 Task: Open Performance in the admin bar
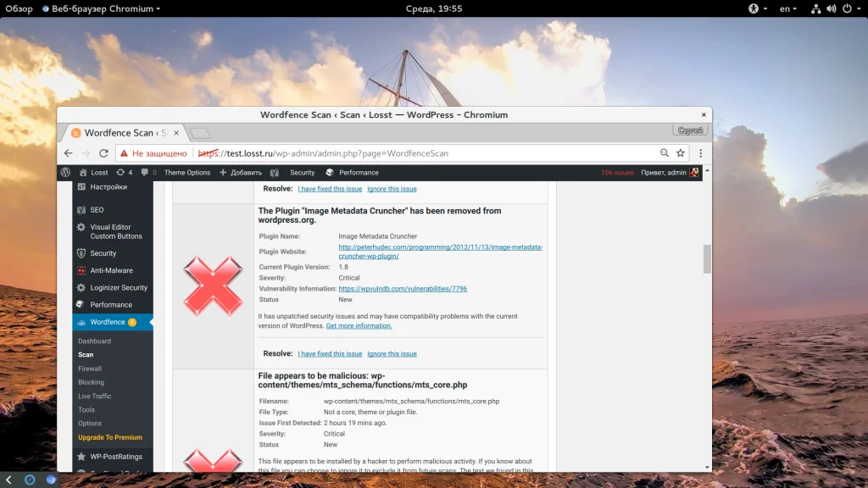[x=353, y=173]
